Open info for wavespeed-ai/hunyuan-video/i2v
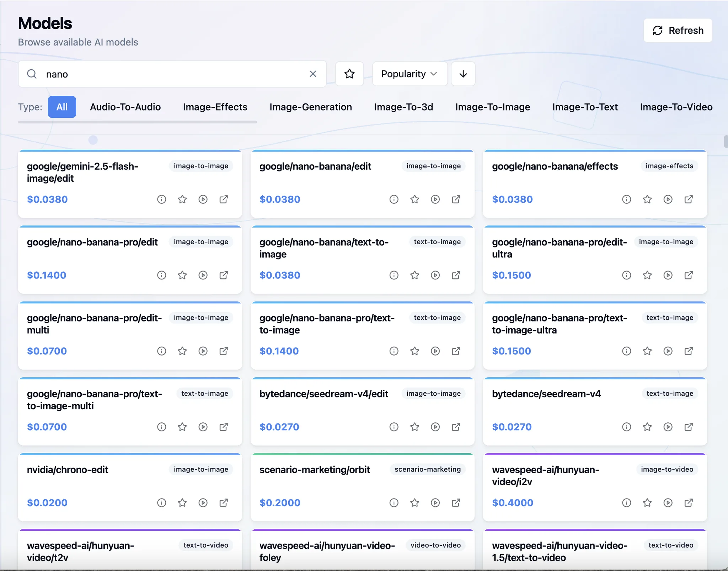Image resolution: width=728 pixels, height=571 pixels. click(626, 503)
